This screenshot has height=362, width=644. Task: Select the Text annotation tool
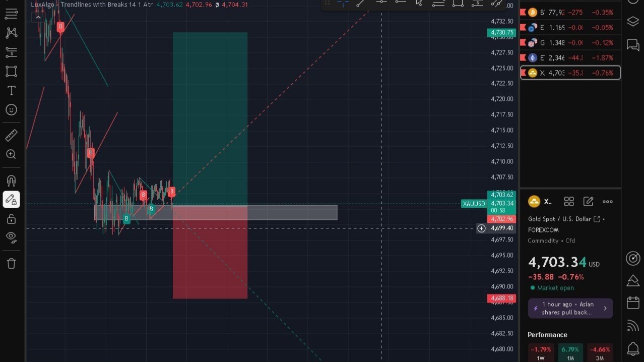[11, 91]
